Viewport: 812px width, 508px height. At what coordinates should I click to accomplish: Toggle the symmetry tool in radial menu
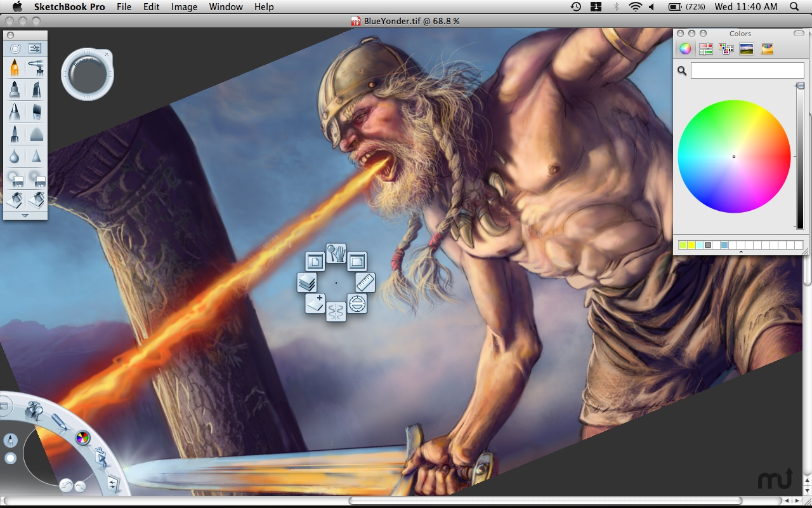(336, 311)
